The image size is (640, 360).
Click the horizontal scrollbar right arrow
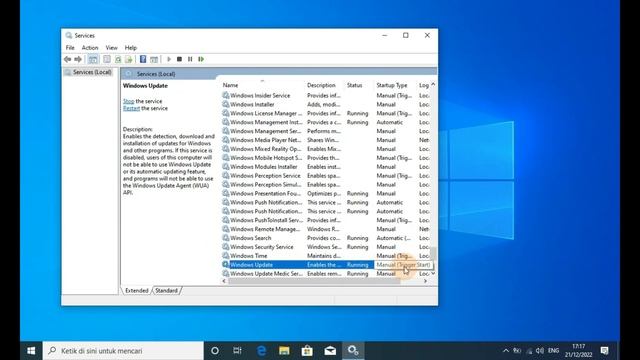click(x=425, y=281)
